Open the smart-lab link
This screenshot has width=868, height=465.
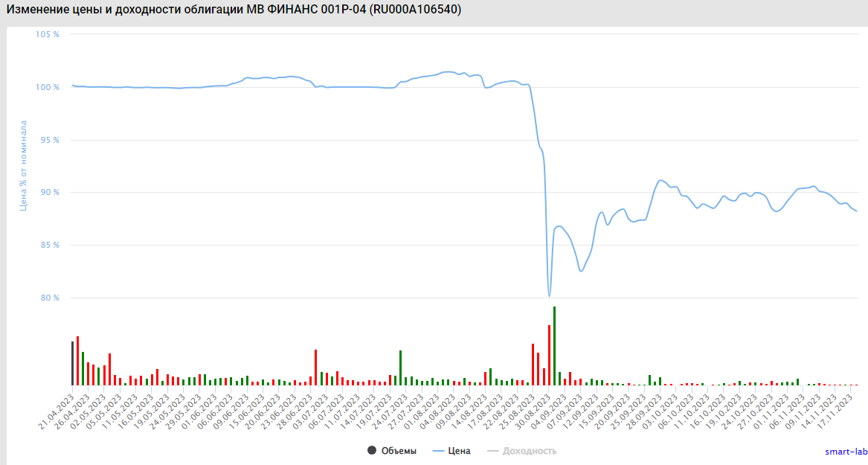tap(846, 452)
